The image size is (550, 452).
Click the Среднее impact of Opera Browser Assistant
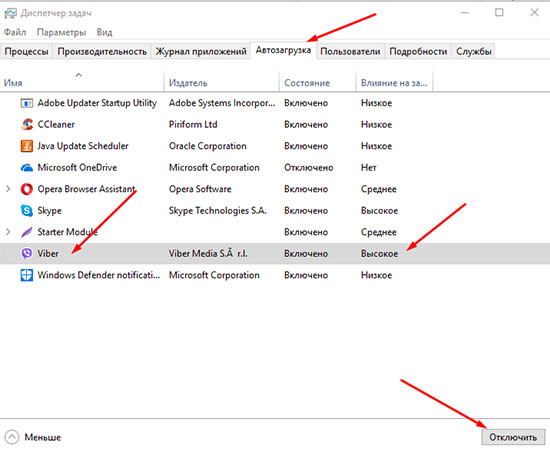click(379, 189)
